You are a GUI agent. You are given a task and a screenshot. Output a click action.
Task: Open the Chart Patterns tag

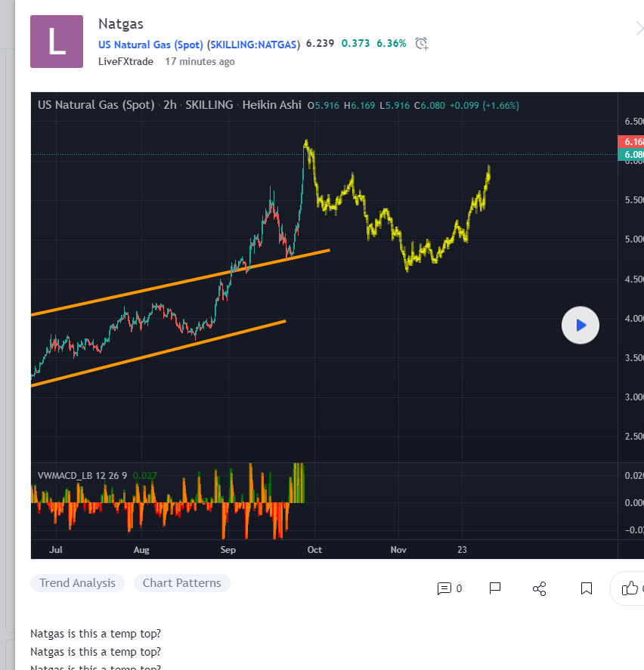[x=181, y=583]
